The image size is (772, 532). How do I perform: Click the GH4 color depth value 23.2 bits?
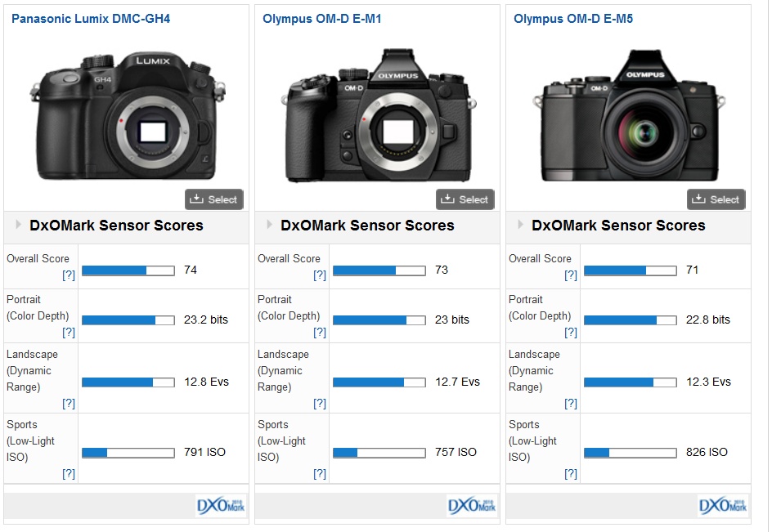(x=206, y=320)
